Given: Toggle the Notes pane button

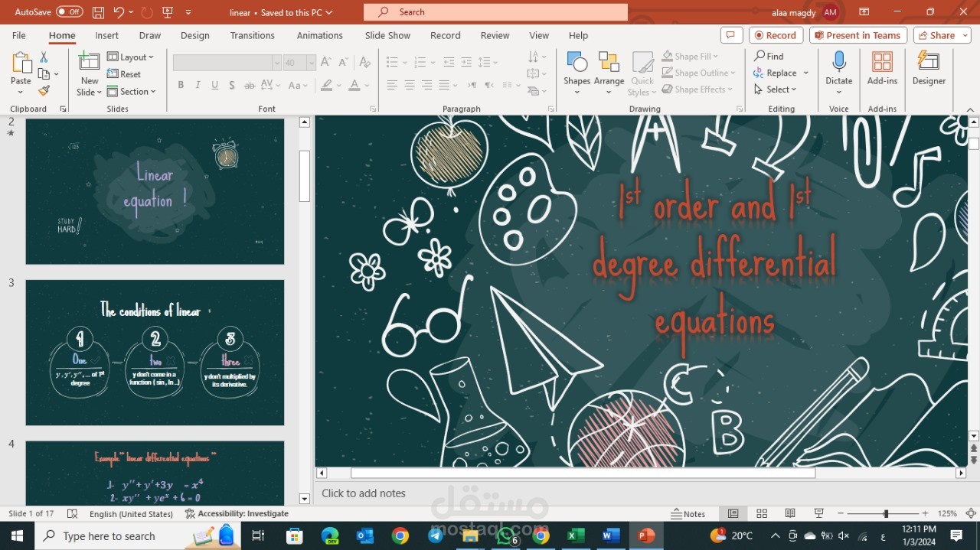Looking at the screenshot, I should [x=688, y=513].
